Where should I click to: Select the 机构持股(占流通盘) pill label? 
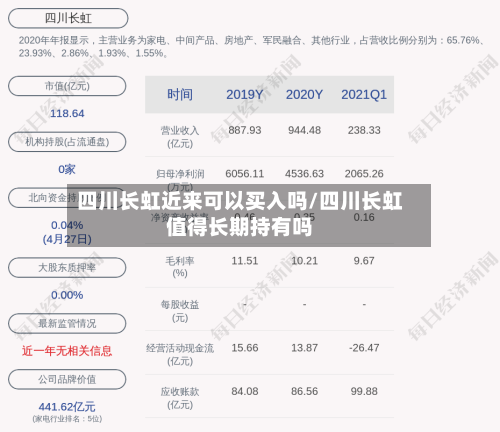67,142
